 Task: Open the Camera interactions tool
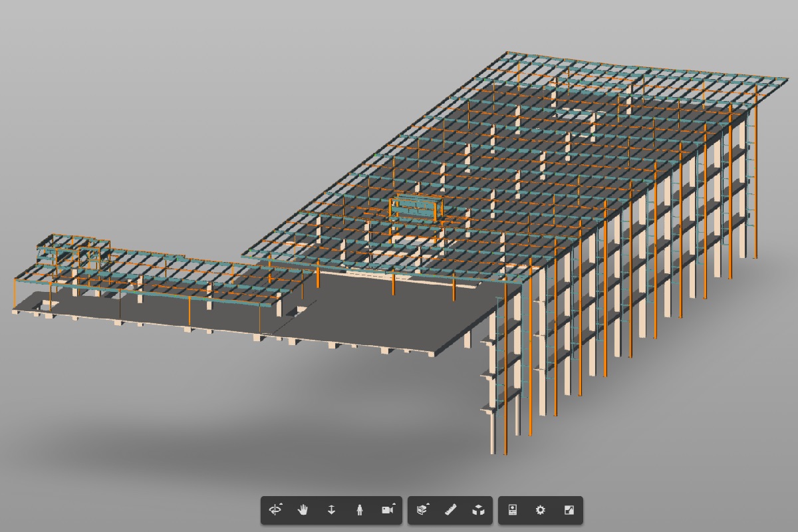pos(388,510)
